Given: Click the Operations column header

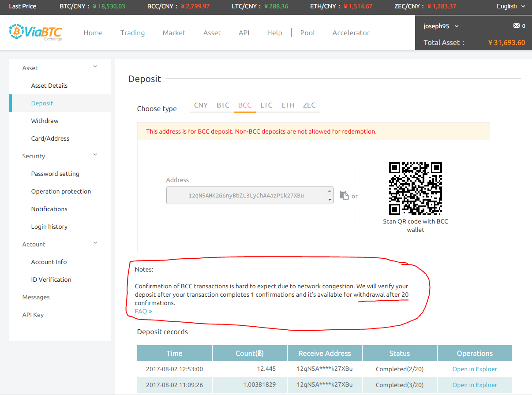Looking at the screenshot, I should tap(475, 353).
